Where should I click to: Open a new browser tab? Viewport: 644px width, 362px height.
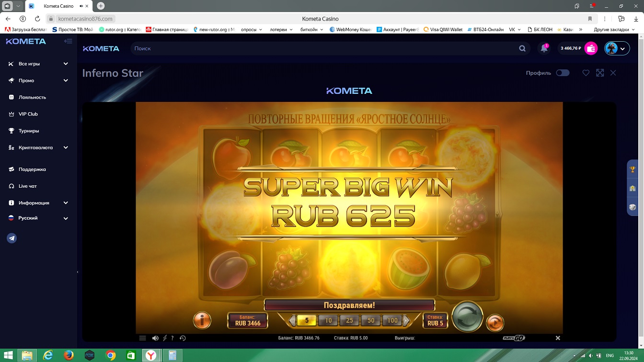click(x=101, y=6)
